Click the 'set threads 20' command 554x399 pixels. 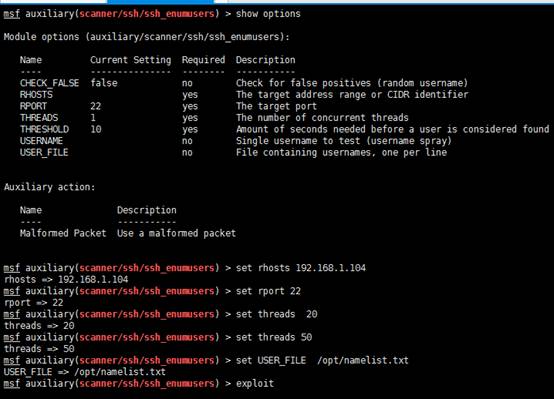coord(276,314)
